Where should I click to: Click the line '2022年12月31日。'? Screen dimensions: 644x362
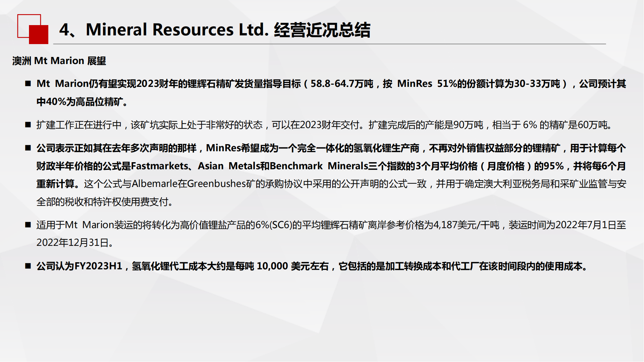click(x=75, y=243)
